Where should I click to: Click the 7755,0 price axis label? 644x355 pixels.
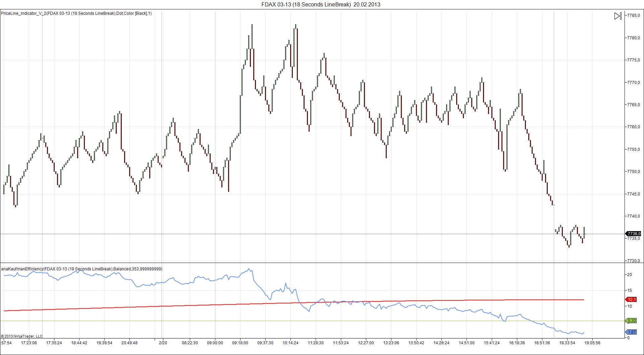[634, 149]
